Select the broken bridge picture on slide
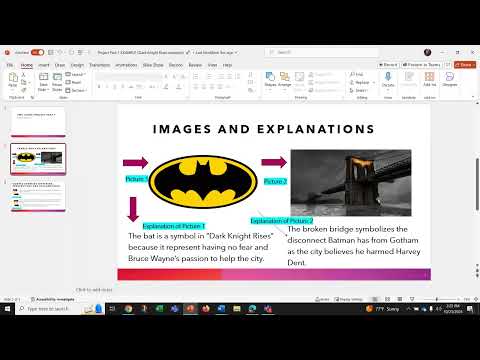Image resolution: width=480 pixels, height=360 pixels. tap(351, 183)
